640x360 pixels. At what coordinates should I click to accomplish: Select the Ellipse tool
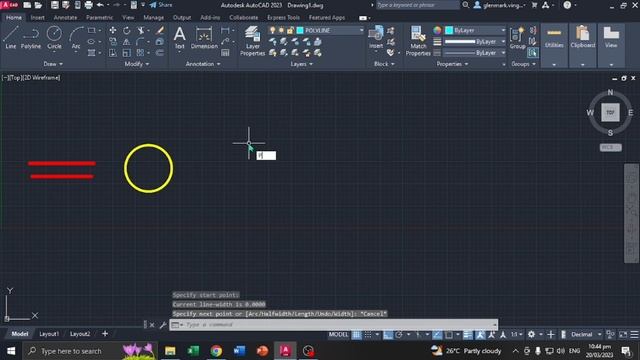[x=91, y=42]
